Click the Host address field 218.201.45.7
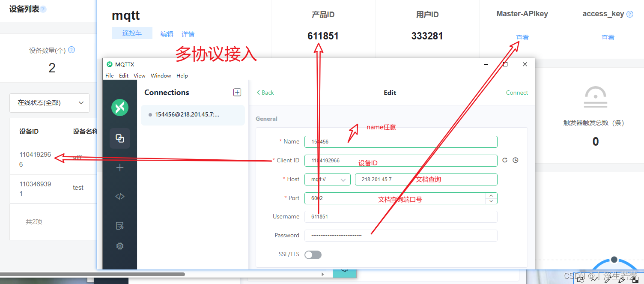Screen dimensions: 644x284 [426, 179]
